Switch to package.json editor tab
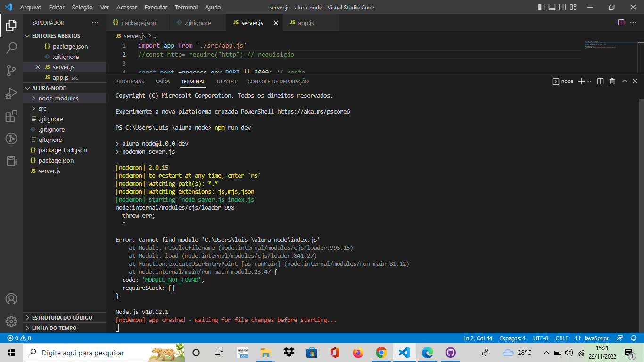Viewport: 644px width, 362px height. click(x=138, y=23)
